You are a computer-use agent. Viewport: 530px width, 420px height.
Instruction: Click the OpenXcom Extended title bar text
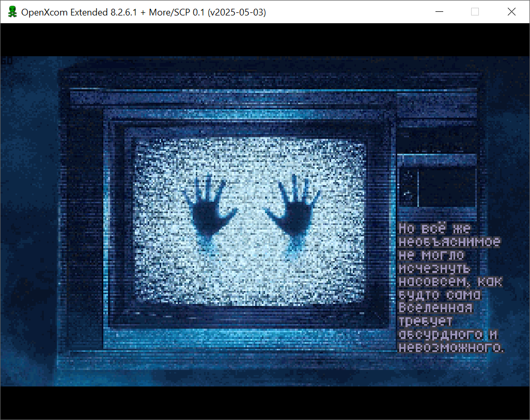[x=143, y=12]
